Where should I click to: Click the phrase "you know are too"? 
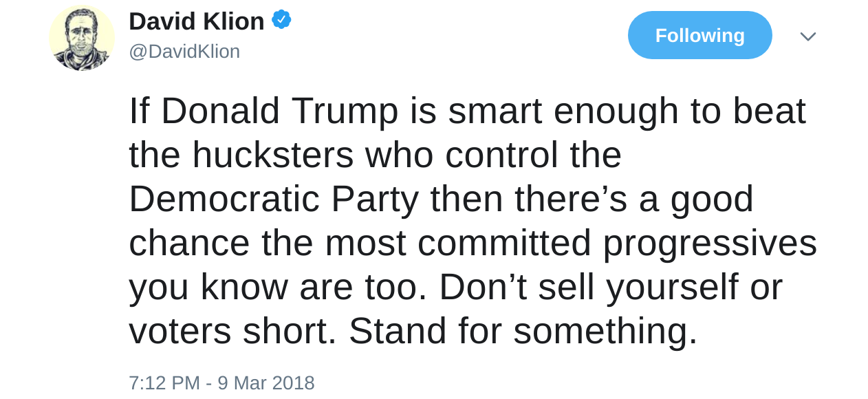(x=272, y=287)
